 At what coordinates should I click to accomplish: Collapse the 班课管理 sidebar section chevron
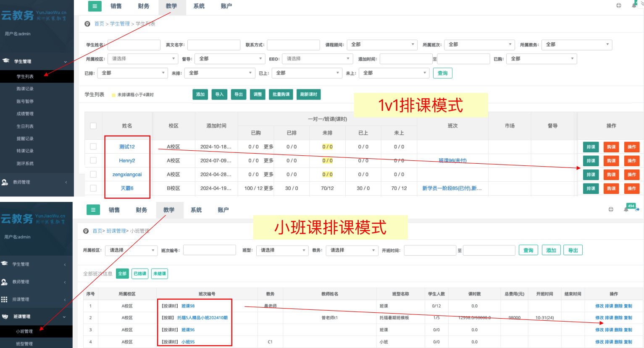pyautogui.click(x=64, y=317)
